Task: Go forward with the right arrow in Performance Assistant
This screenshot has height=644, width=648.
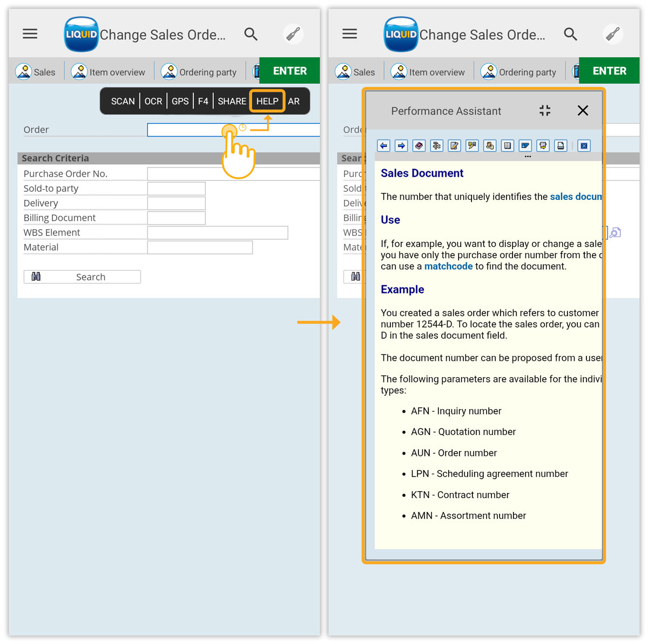Action: 401,145
